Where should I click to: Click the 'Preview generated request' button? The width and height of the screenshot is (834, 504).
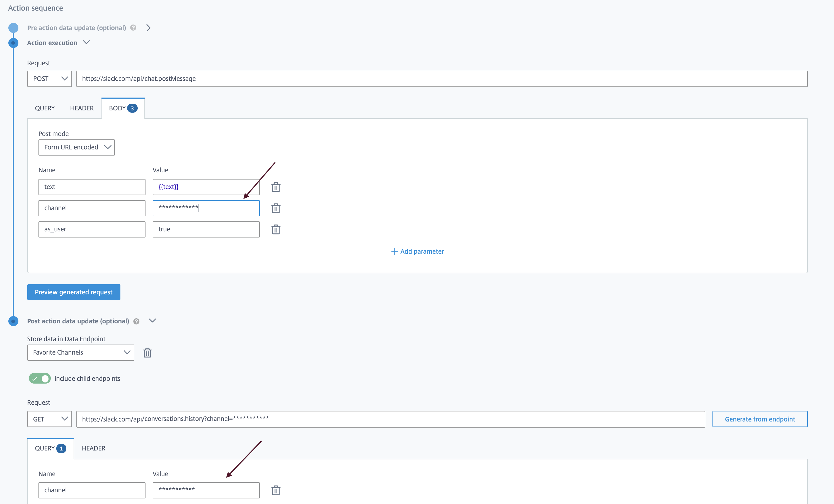[74, 292]
